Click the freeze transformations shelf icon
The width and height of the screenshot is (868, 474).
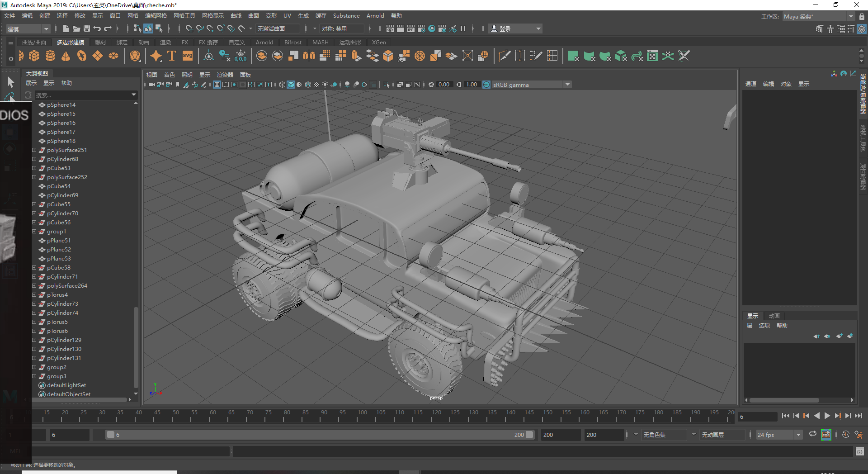pyautogui.click(x=241, y=56)
